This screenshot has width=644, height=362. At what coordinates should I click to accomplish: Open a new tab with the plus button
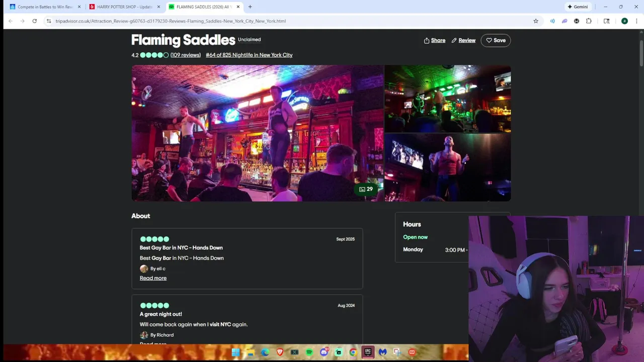[250, 7]
